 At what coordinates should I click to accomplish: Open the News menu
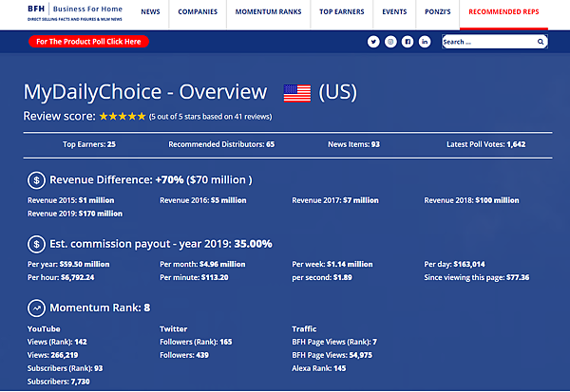pos(150,12)
